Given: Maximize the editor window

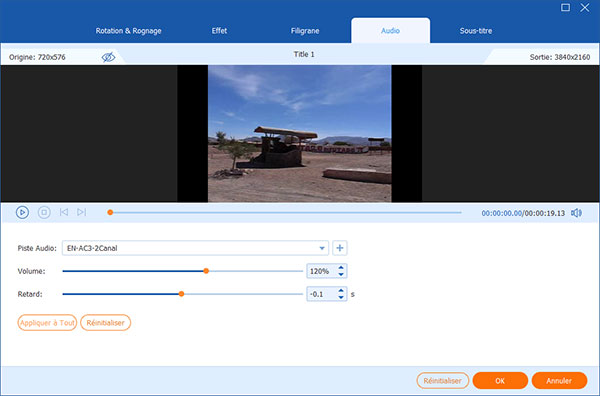Looking at the screenshot, I should pyautogui.click(x=565, y=7).
